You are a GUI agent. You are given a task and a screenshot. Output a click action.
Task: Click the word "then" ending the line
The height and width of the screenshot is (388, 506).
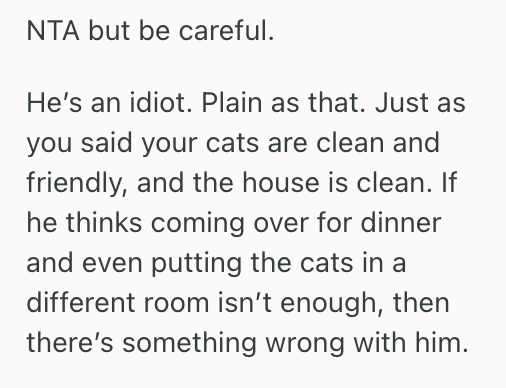pyautogui.click(x=421, y=303)
